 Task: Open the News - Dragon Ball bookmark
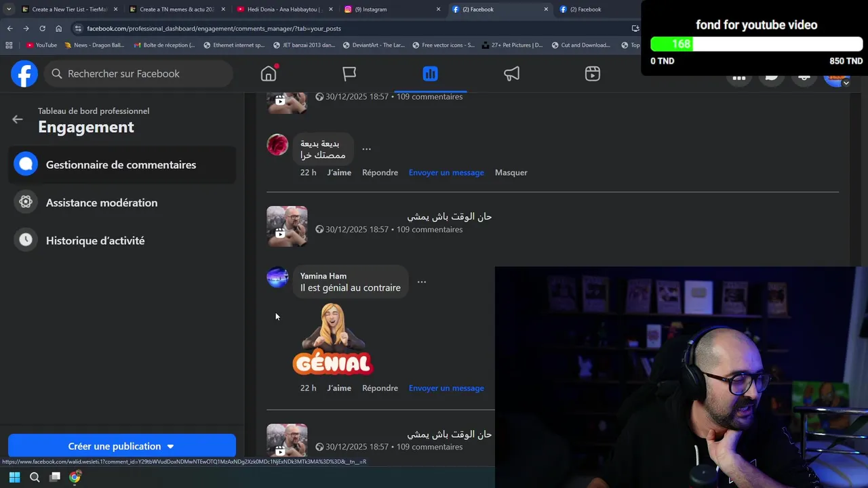click(x=94, y=45)
